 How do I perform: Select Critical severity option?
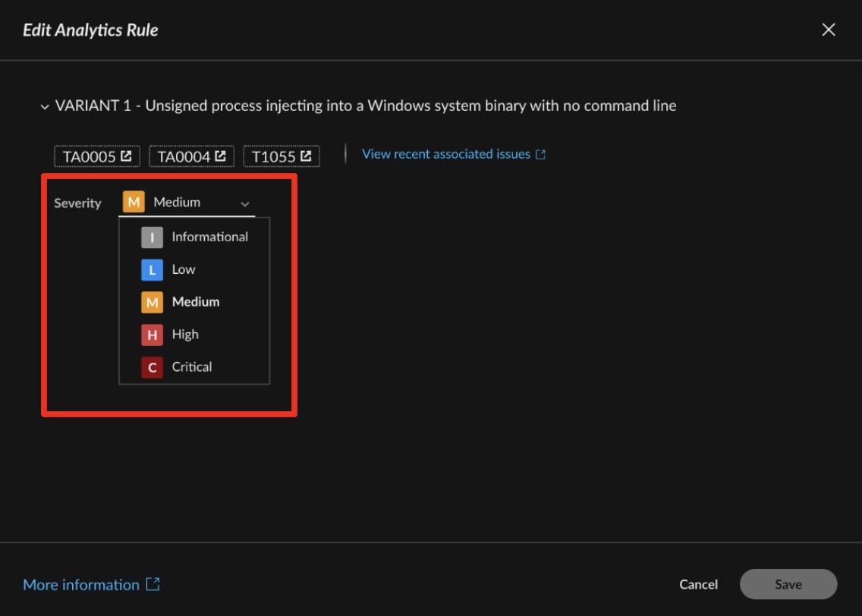pos(192,367)
